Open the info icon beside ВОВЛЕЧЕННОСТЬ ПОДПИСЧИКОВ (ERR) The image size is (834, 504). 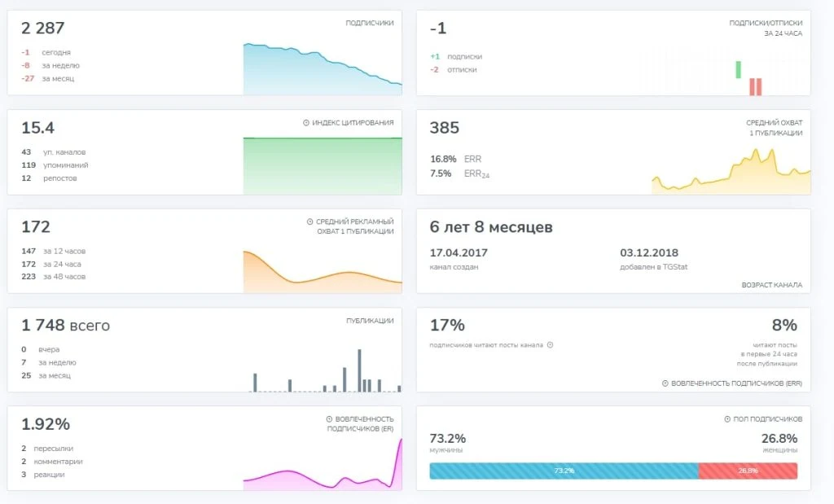click(665, 383)
